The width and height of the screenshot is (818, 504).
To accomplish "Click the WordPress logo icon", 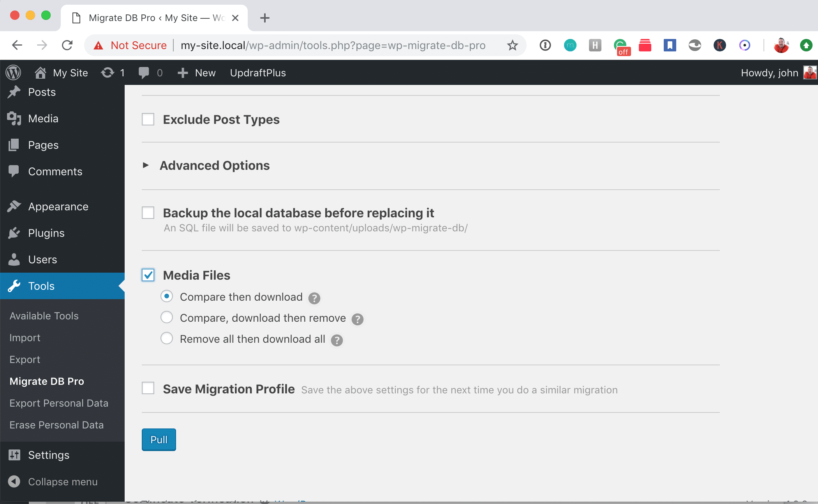I will click(13, 73).
